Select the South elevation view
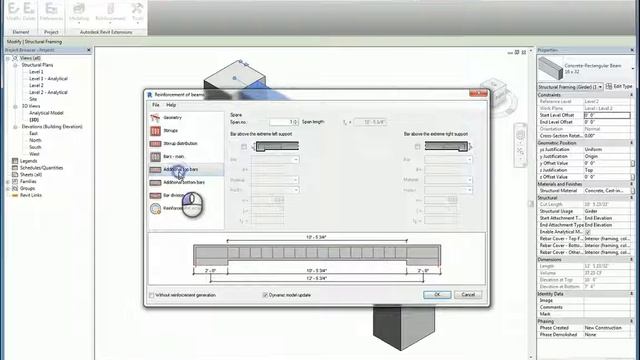640x360 pixels. (36, 147)
